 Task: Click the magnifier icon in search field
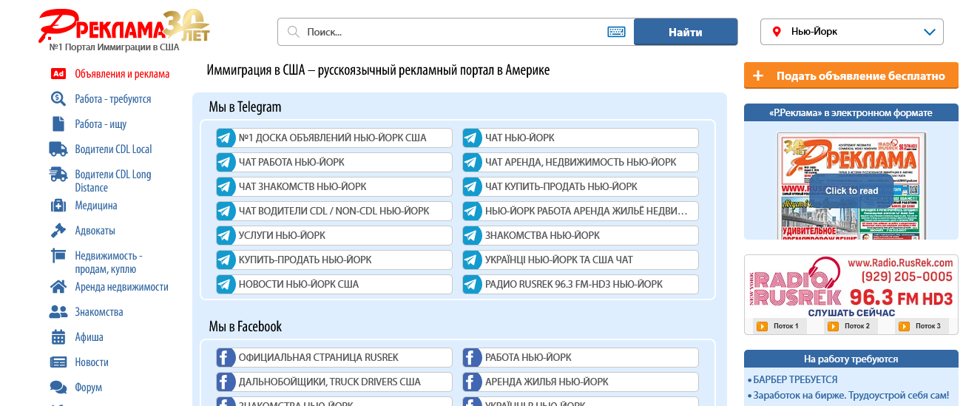pos(293,32)
